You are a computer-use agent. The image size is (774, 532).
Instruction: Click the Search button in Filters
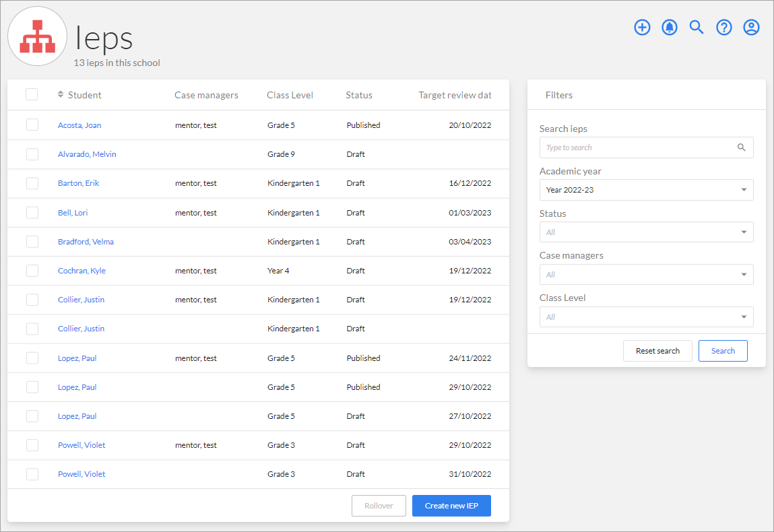tap(723, 351)
